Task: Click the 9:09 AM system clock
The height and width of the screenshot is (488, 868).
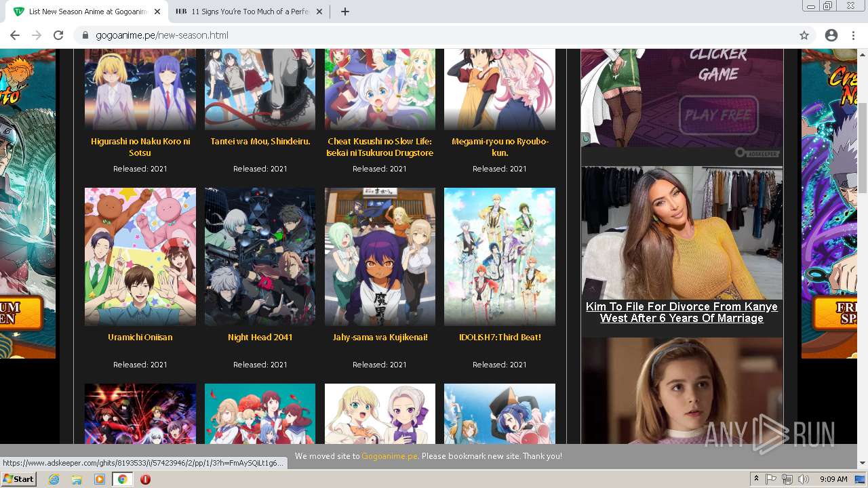Action: click(833, 479)
